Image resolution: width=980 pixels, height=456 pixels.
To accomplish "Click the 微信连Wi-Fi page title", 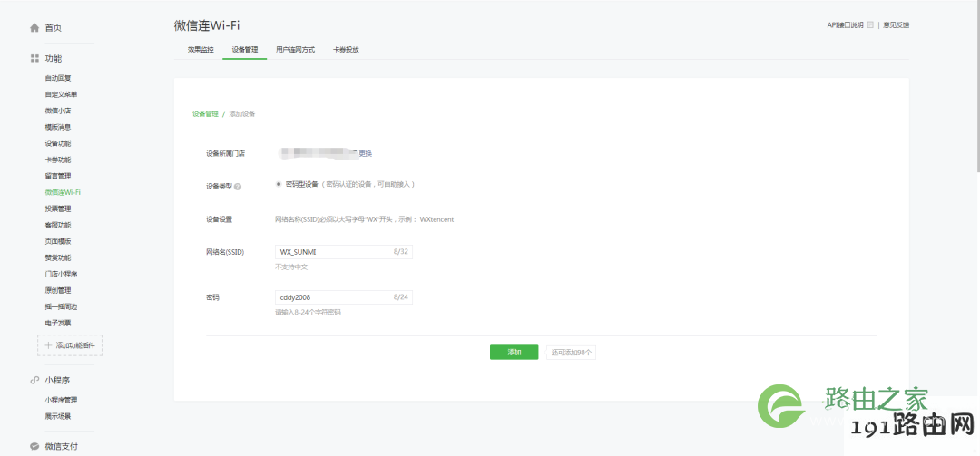I will click(x=207, y=25).
